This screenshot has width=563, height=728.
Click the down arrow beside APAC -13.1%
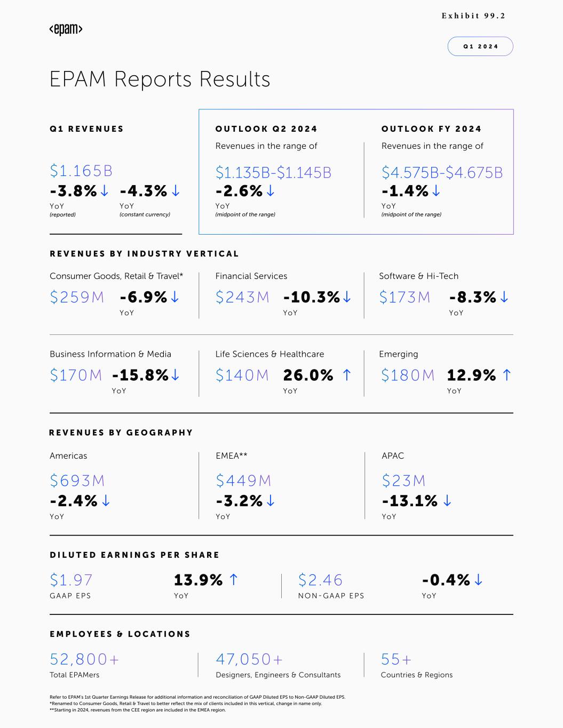[447, 501]
